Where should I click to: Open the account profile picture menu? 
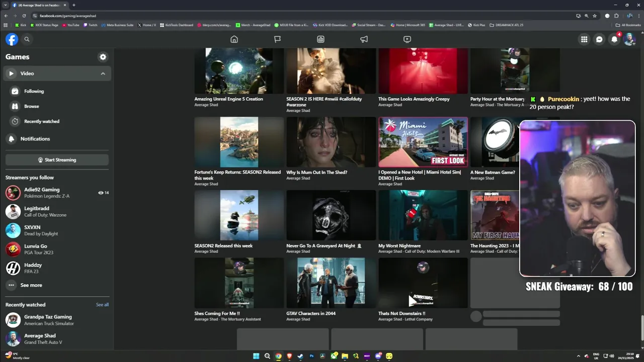point(629,39)
